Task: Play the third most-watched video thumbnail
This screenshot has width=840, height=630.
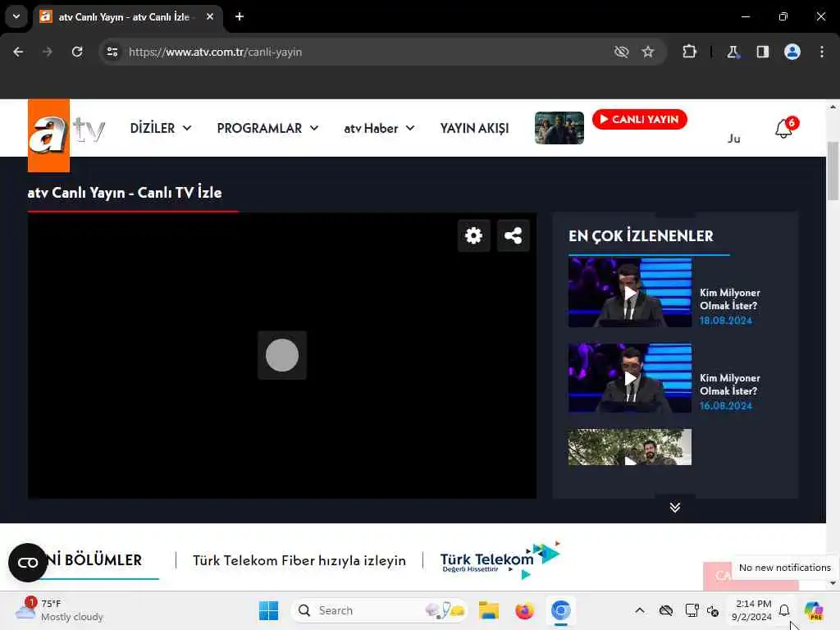Action: [x=630, y=447]
